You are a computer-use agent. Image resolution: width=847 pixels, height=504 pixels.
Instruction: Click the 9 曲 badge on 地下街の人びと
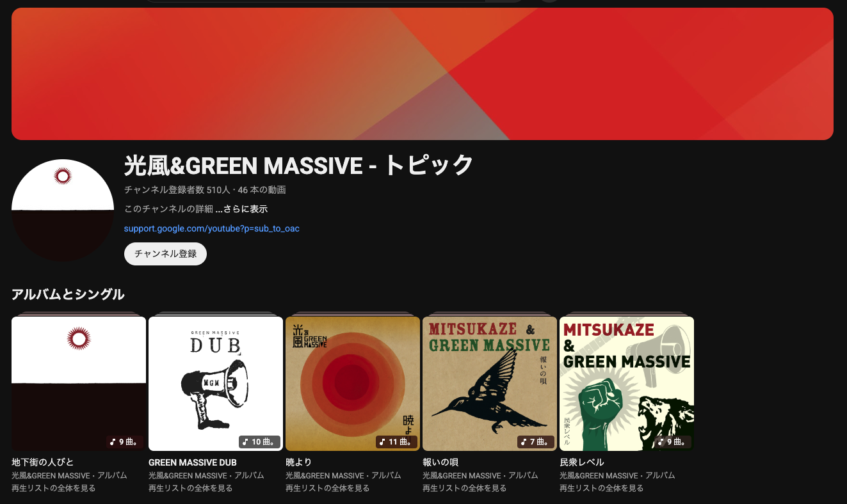point(124,442)
